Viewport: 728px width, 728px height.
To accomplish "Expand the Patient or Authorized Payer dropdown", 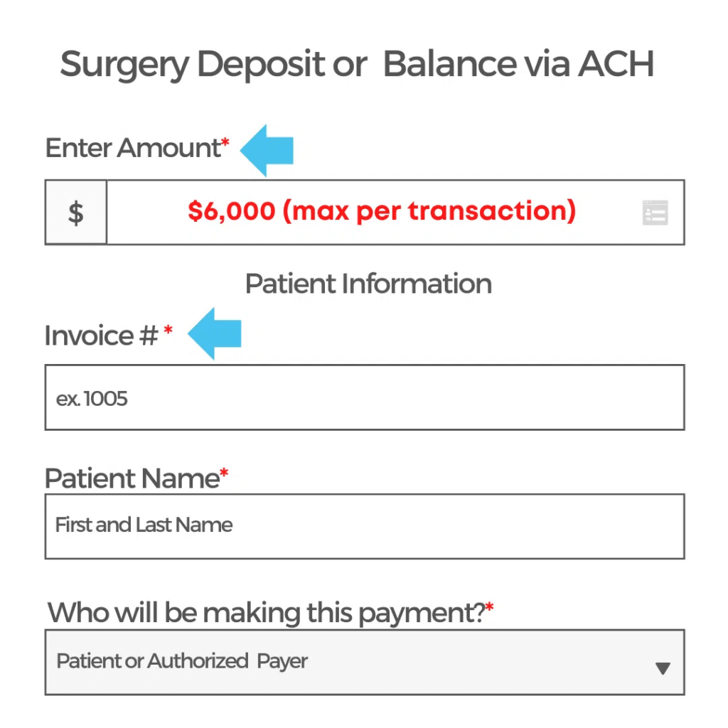I will coord(365,662).
